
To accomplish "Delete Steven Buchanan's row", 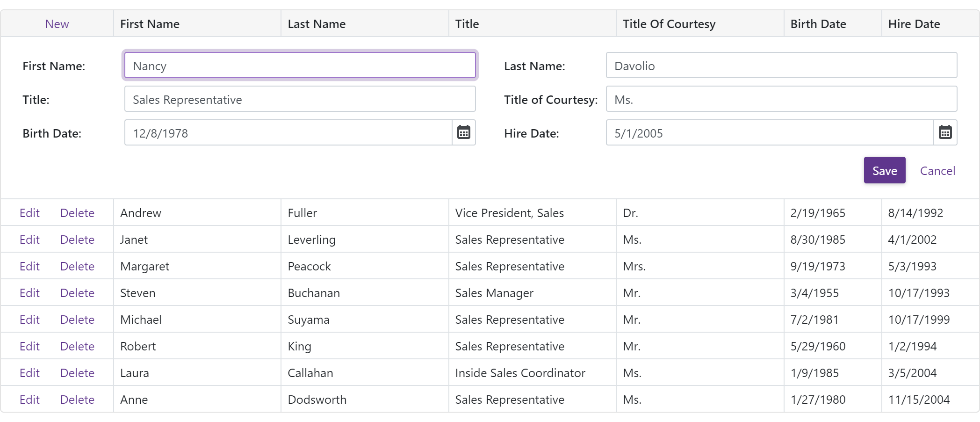I will (x=77, y=293).
